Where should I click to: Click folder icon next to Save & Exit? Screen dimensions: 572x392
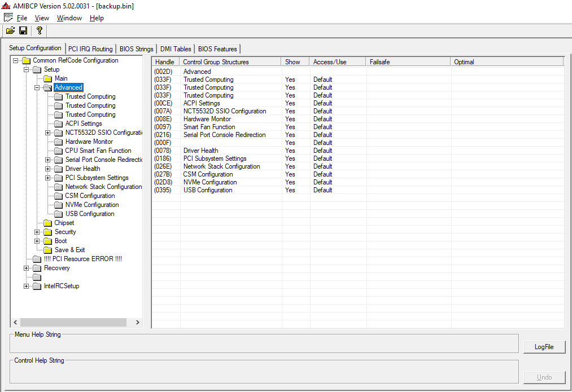48,250
